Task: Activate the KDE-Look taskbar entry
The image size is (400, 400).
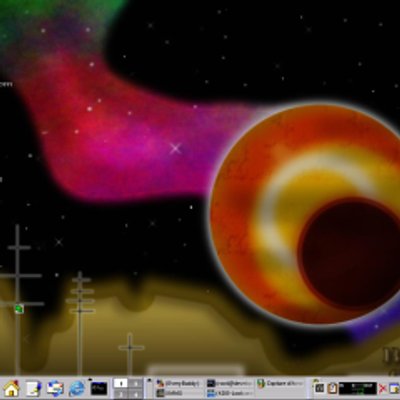Action: click(x=229, y=393)
